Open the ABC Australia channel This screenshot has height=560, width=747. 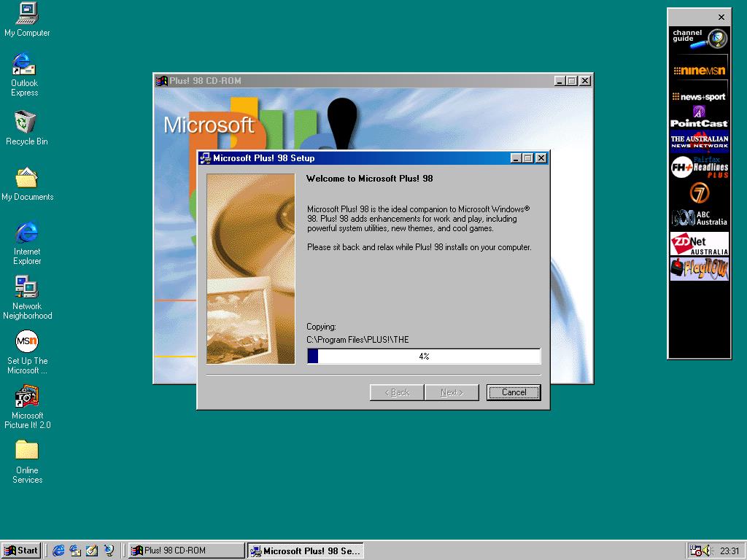(x=700, y=218)
